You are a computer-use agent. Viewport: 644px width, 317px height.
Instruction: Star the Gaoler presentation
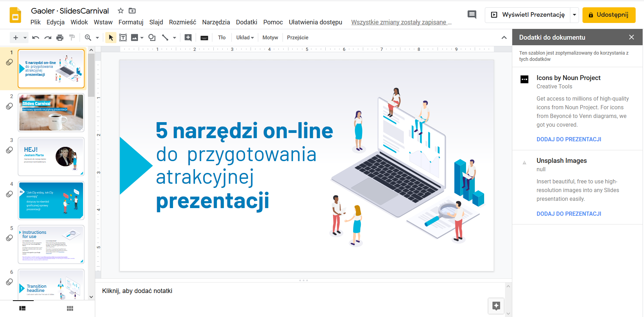(121, 11)
